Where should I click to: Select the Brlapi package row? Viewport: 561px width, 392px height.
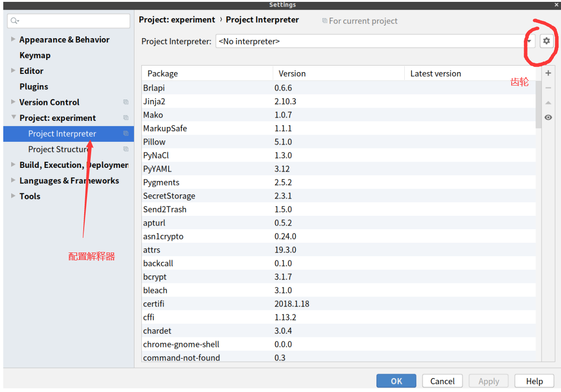[339, 88]
